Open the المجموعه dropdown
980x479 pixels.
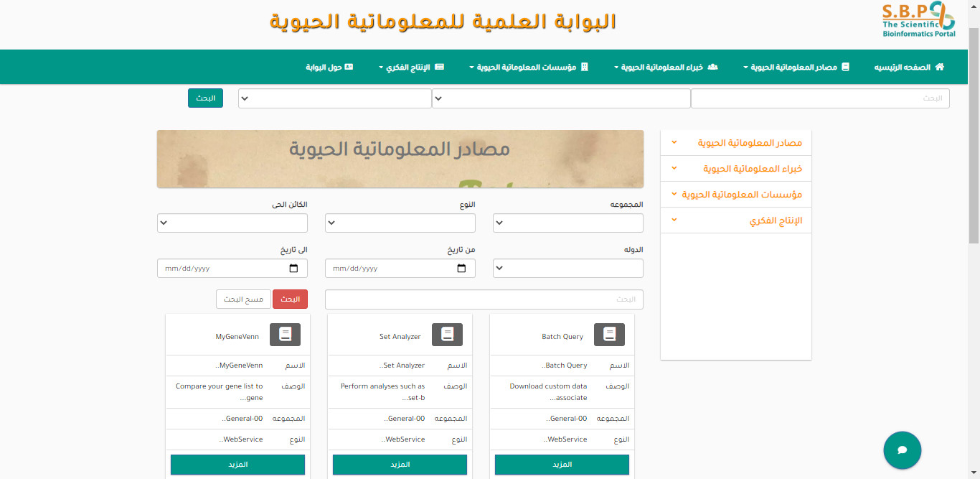(568, 223)
